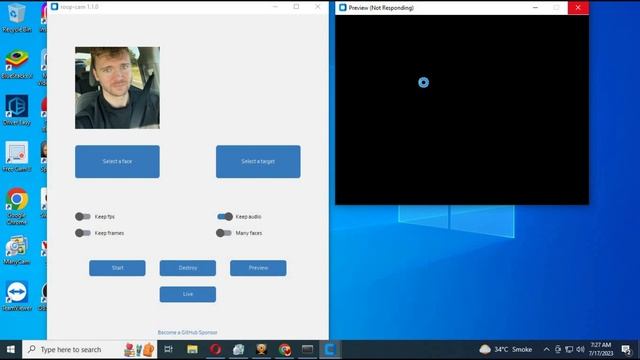Open the webcam app in the taskbar

262,349
